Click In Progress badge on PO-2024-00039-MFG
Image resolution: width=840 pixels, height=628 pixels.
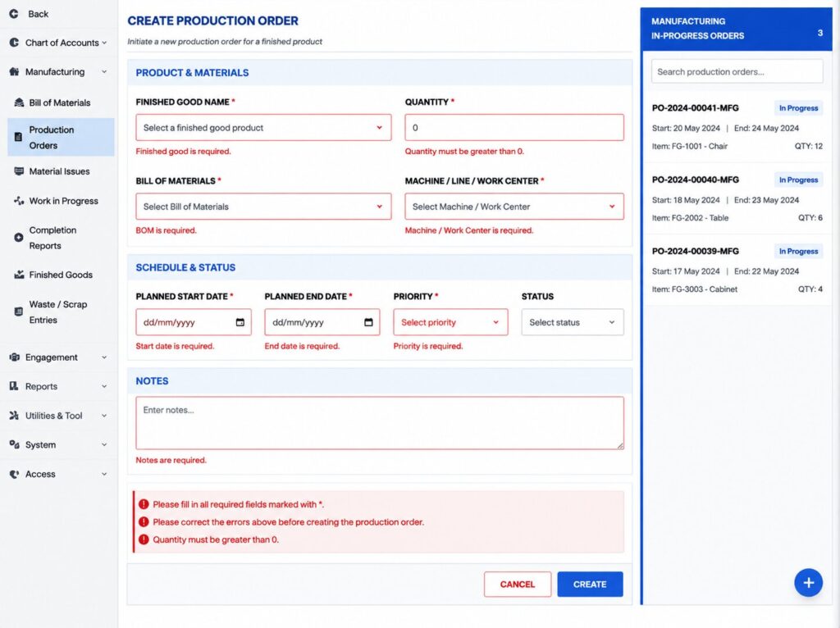click(x=798, y=251)
